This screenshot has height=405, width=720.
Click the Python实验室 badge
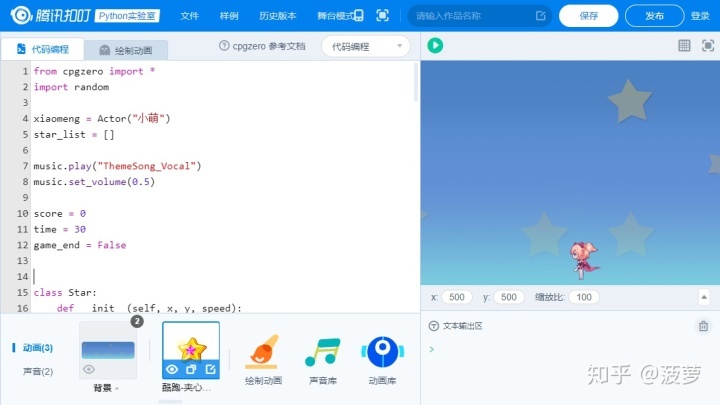tap(127, 16)
